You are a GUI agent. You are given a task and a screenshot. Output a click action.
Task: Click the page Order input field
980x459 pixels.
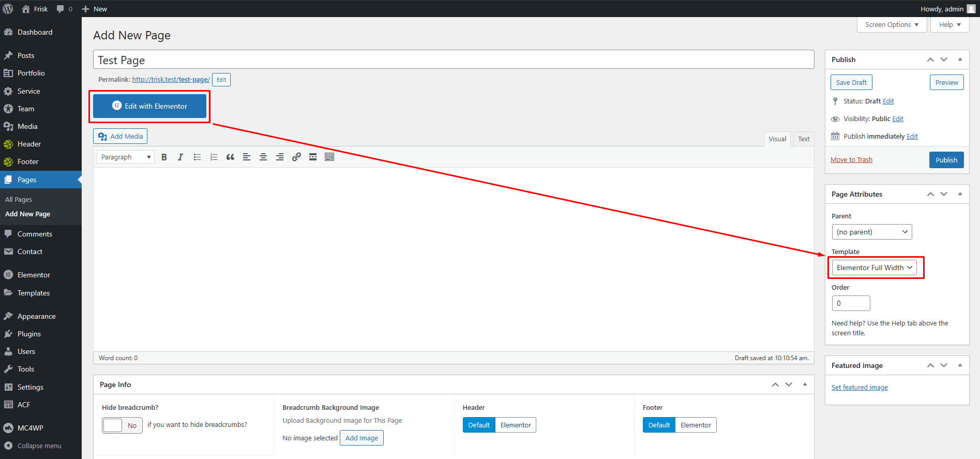click(x=851, y=303)
